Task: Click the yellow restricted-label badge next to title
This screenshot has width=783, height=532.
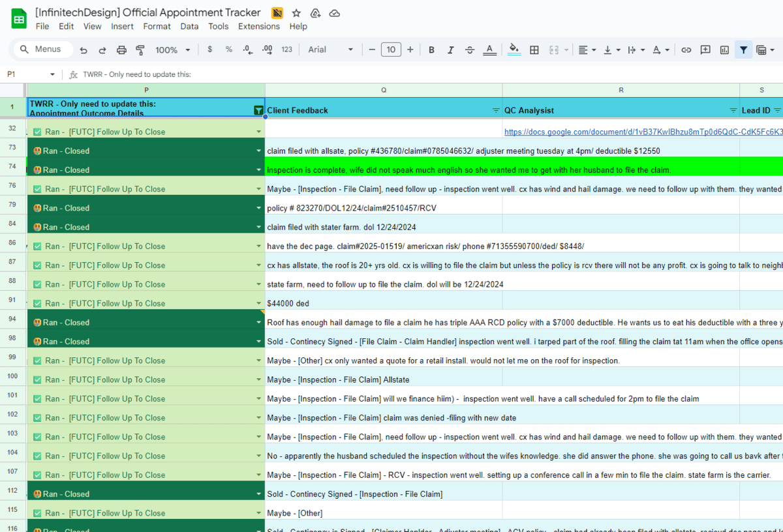Action: (277, 13)
